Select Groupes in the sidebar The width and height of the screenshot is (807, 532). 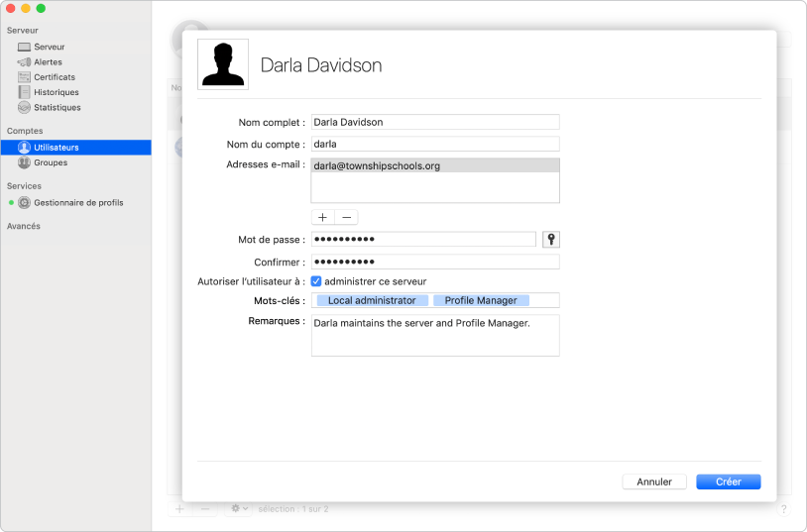43,162
